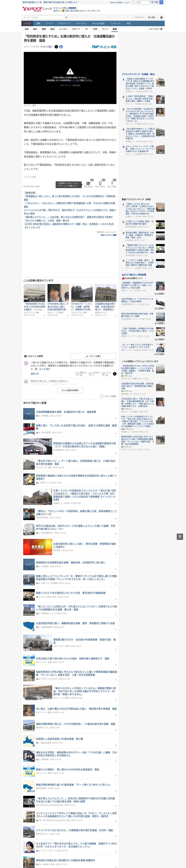
Task: Click the ウェブ検索 input field
Action: coord(140,2)
